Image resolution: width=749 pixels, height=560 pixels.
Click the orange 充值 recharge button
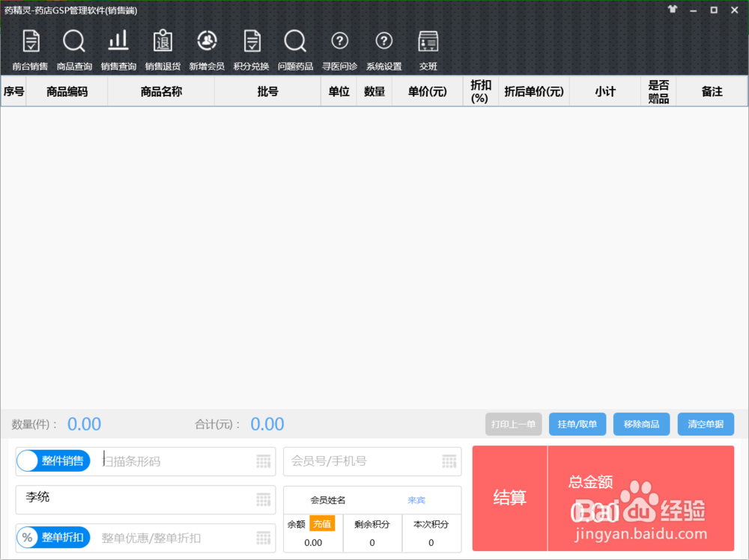tap(322, 524)
